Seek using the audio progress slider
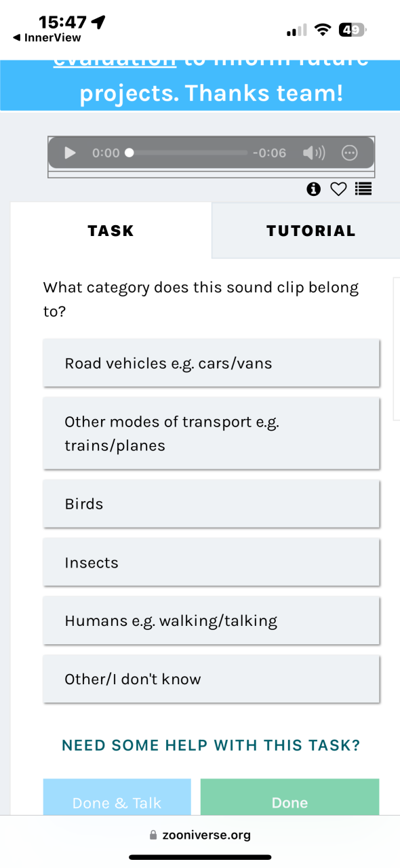 coord(188,153)
